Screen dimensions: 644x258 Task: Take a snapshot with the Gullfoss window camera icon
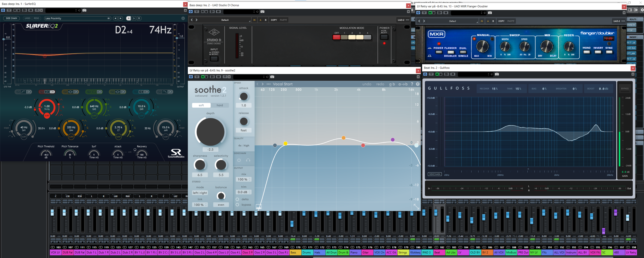[497, 74]
